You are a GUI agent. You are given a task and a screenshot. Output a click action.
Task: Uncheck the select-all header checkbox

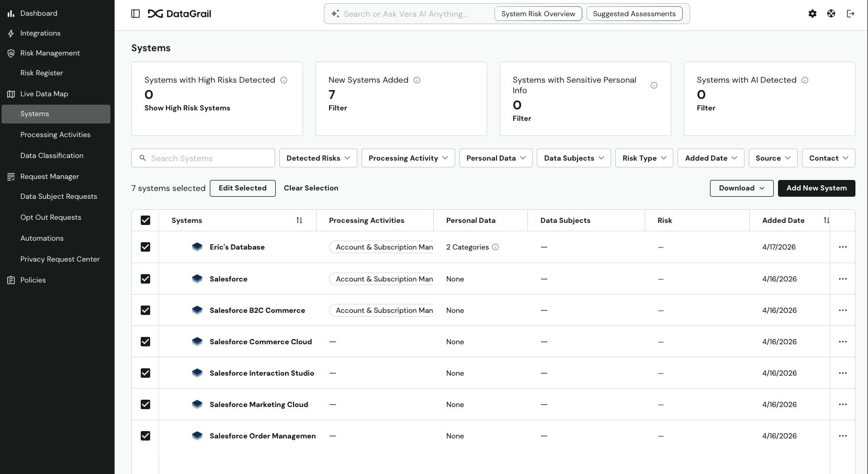coord(145,220)
